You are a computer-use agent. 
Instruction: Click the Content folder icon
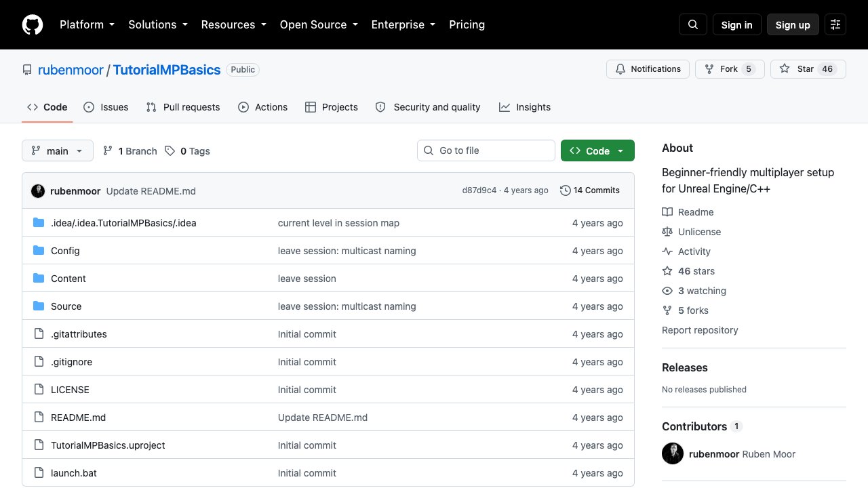[39, 279]
